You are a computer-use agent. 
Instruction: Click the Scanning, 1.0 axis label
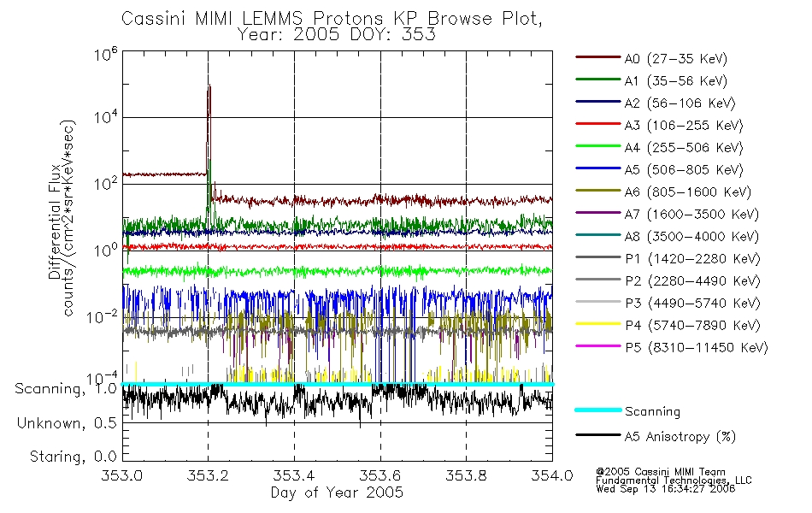click(x=66, y=389)
